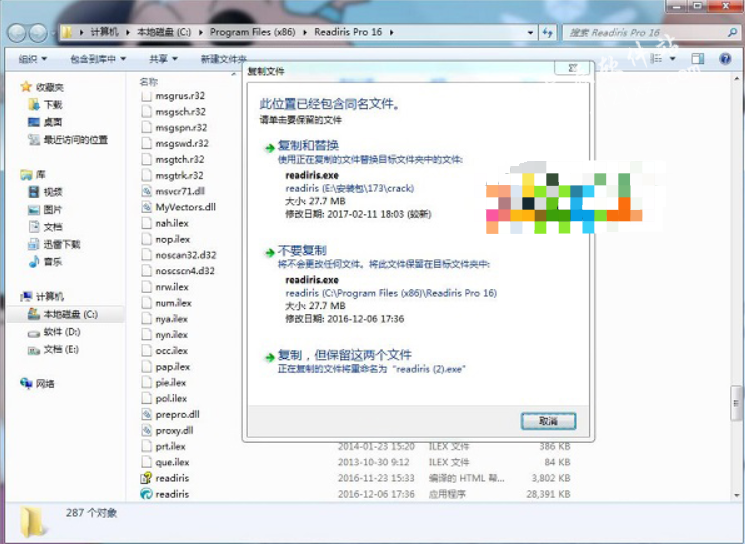Select MyVectors.dll file icon
The width and height of the screenshot is (745, 544).
146,207
